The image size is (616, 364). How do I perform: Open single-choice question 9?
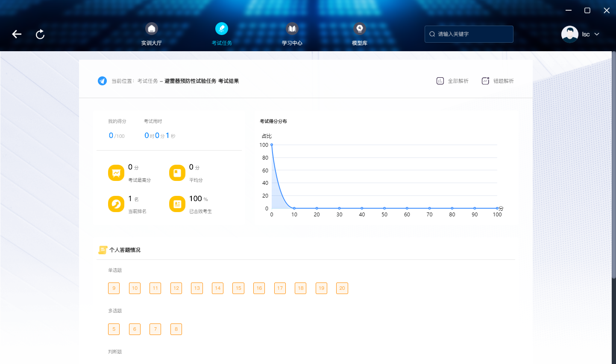(114, 288)
